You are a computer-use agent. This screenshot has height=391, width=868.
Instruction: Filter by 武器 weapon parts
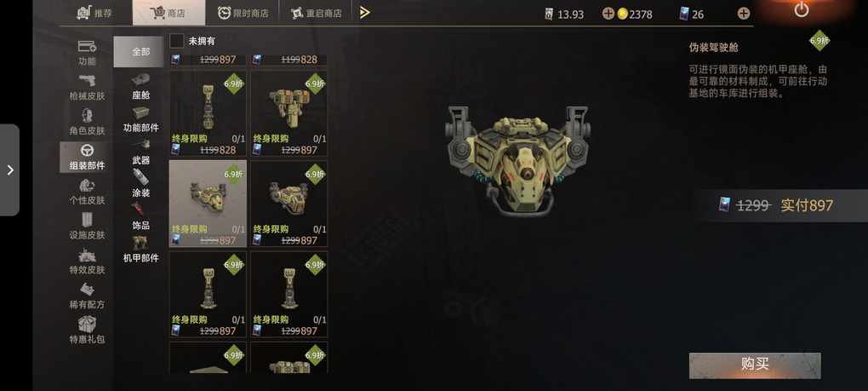[140, 152]
